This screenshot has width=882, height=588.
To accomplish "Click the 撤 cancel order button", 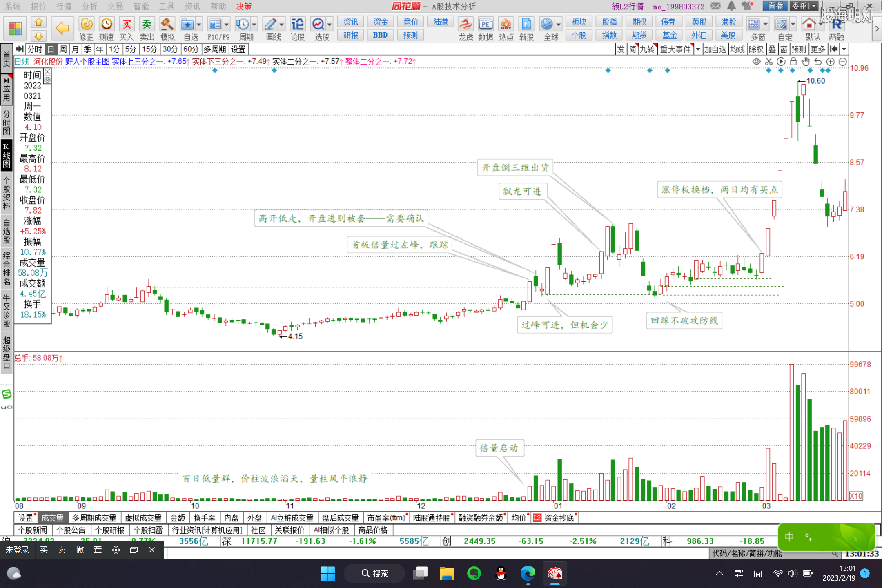I will pos(80,550).
